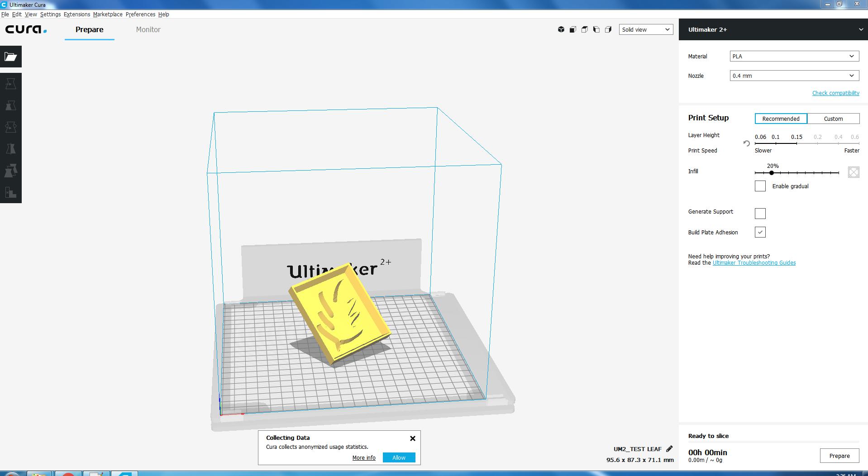Open the Help menu
The height and width of the screenshot is (476, 868).
164,14
